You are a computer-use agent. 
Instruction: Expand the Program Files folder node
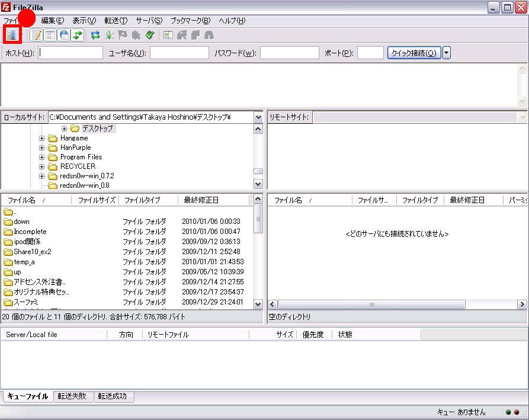tap(41, 157)
